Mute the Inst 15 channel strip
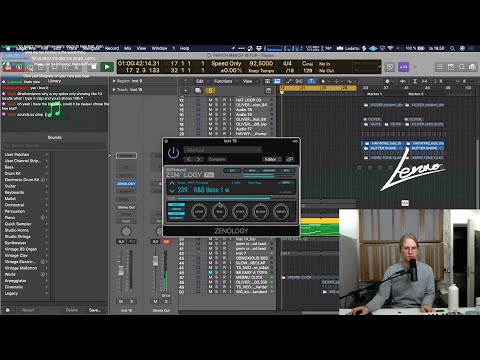Screen dimensions: 480x360 [x=121, y=301]
